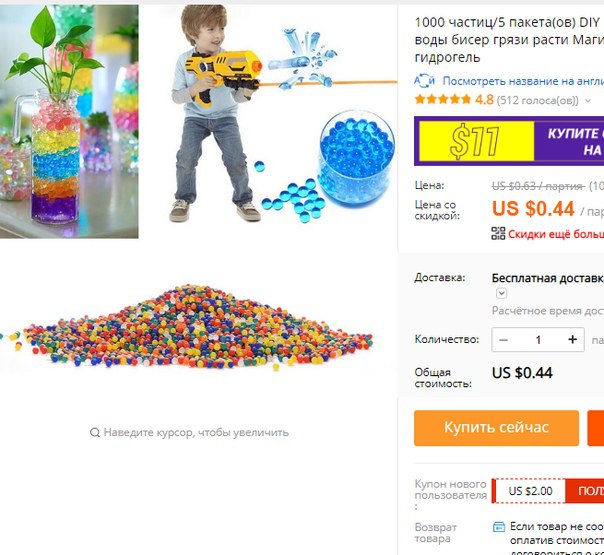Screen dimensions: 604x555
Task: Click the Купить сейчас button
Action: [497, 428]
